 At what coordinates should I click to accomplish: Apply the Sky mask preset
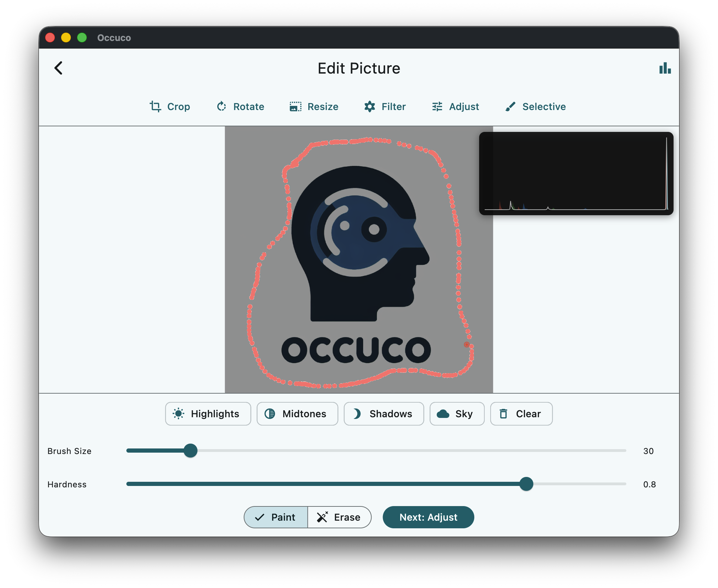pos(457,414)
